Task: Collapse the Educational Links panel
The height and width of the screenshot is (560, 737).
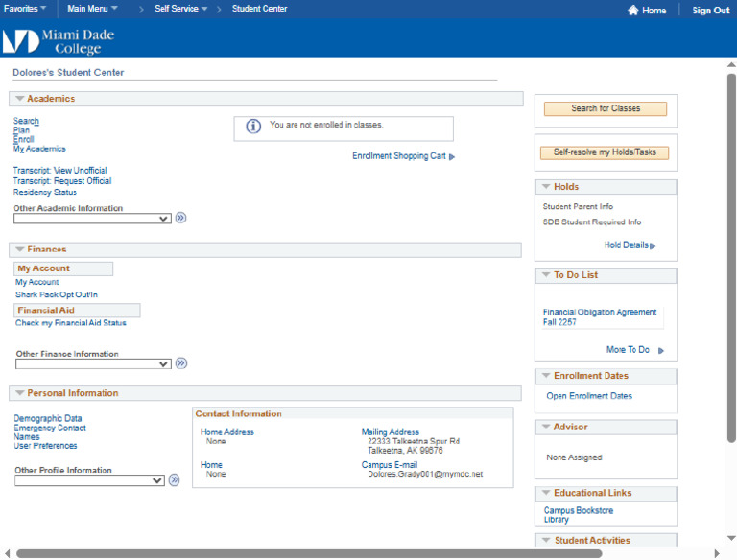Action: tap(546, 493)
